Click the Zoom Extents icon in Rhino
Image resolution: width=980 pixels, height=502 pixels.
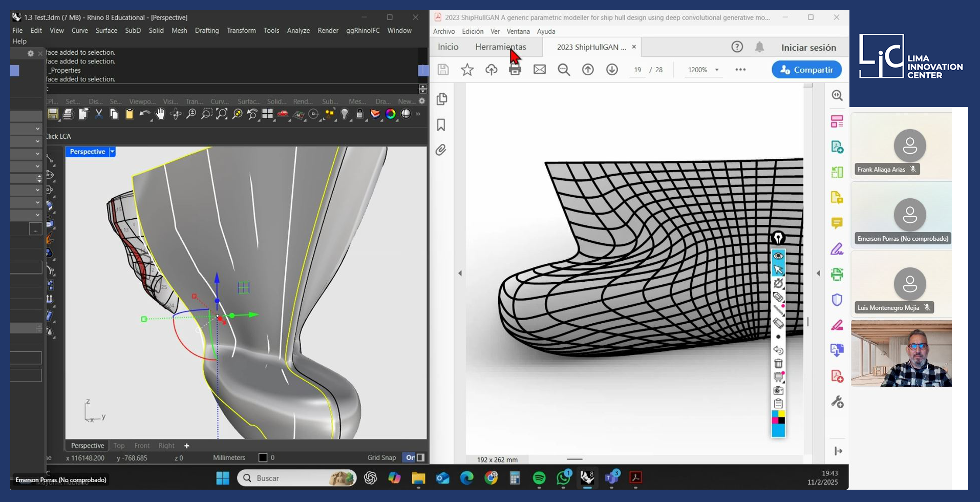tap(222, 114)
